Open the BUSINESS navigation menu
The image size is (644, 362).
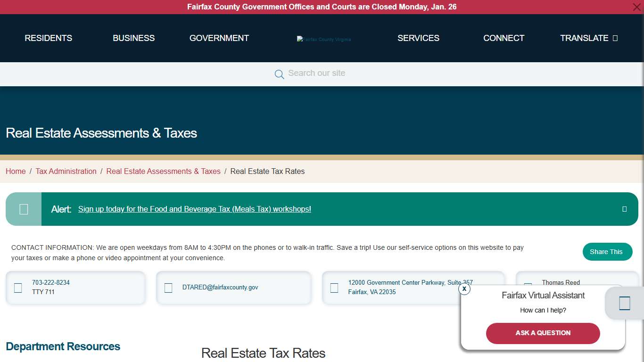click(x=133, y=38)
